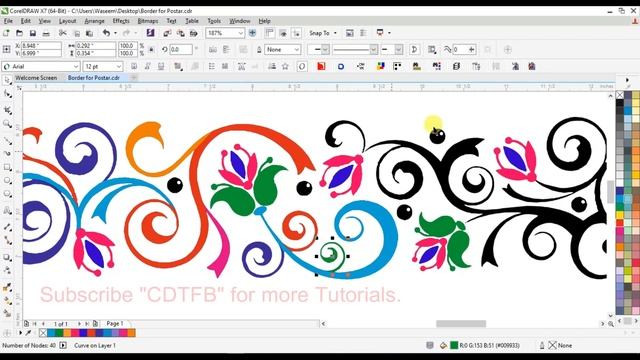The image size is (640, 360).
Task: Select the Color Eyedropper tool
Action: (x=7, y=287)
